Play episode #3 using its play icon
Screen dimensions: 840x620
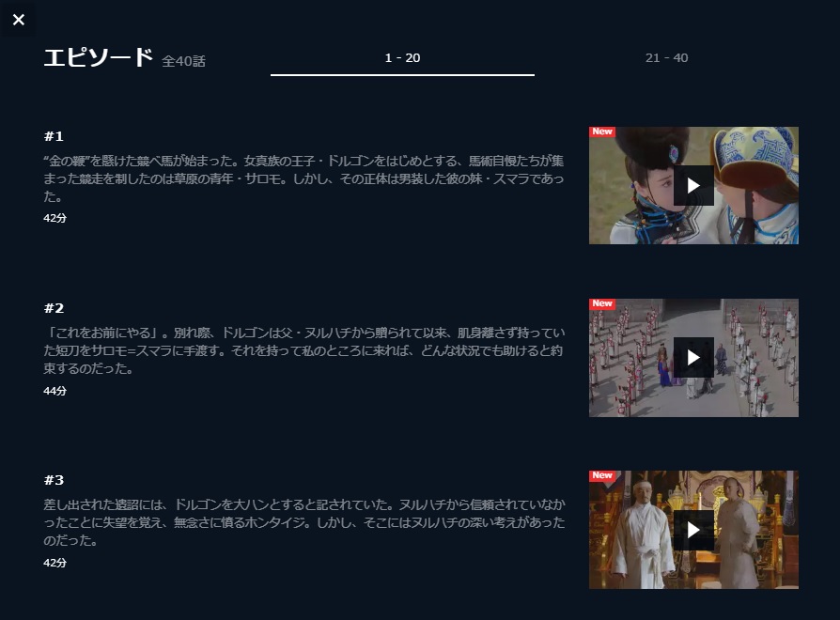coord(693,530)
